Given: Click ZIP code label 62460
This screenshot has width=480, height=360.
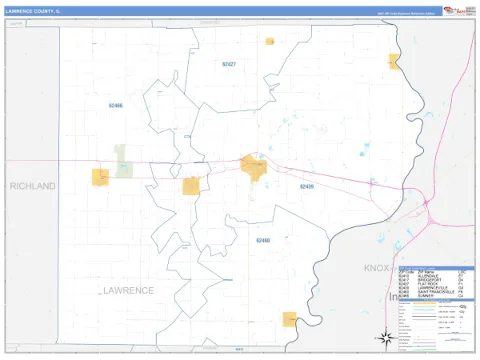Looking at the screenshot, I should pos(263,240).
